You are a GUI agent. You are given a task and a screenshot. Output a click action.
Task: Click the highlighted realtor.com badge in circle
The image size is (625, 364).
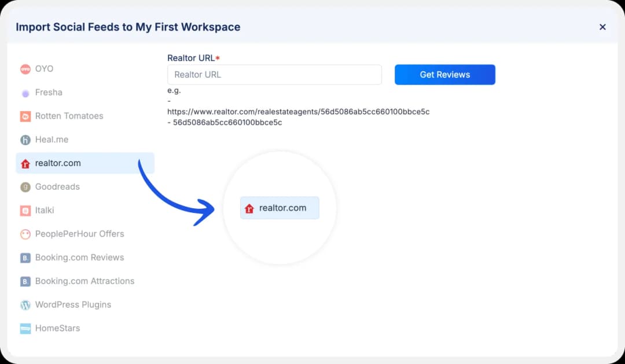[x=280, y=208]
